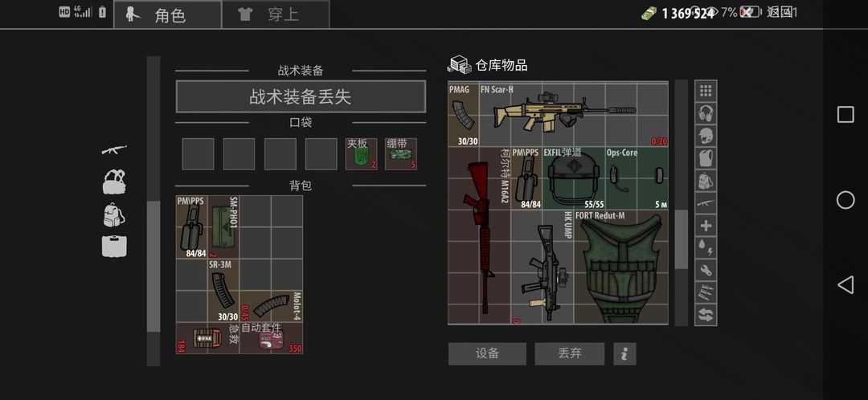
Task: Filter stash by medical cross icon
Action: click(706, 226)
